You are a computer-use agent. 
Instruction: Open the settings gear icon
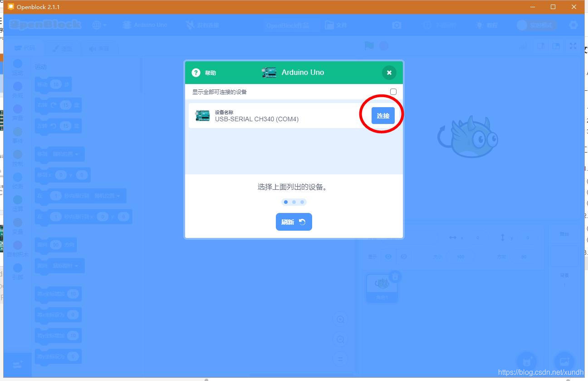coord(573,25)
